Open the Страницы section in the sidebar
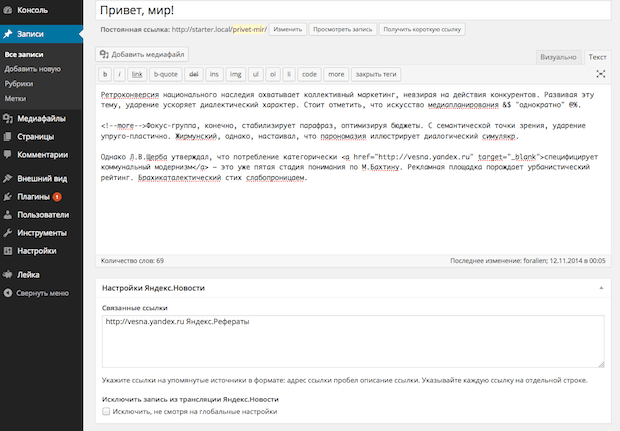The width and height of the screenshot is (620, 431). pos(35,136)
